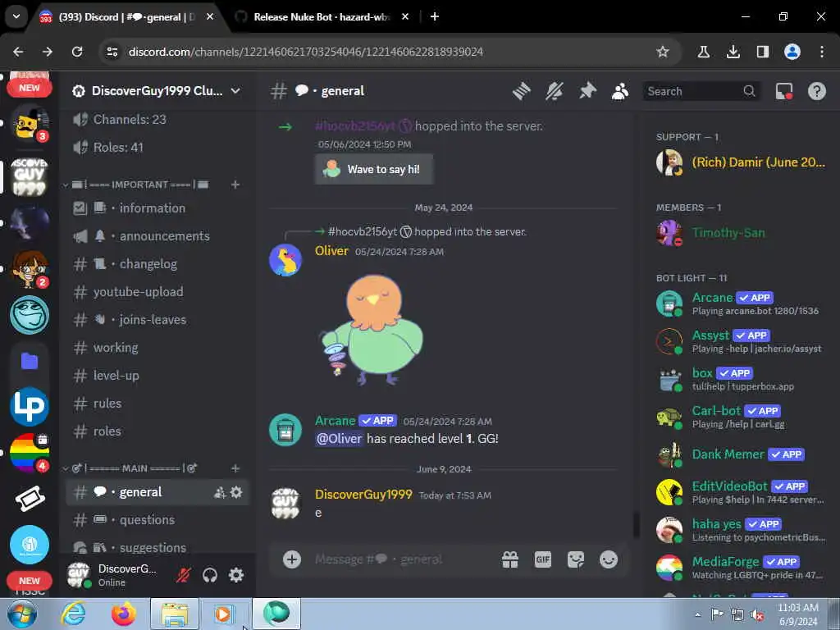Unmute the microphone in user panel
The image size is (840, 630).
coord(184,575)
